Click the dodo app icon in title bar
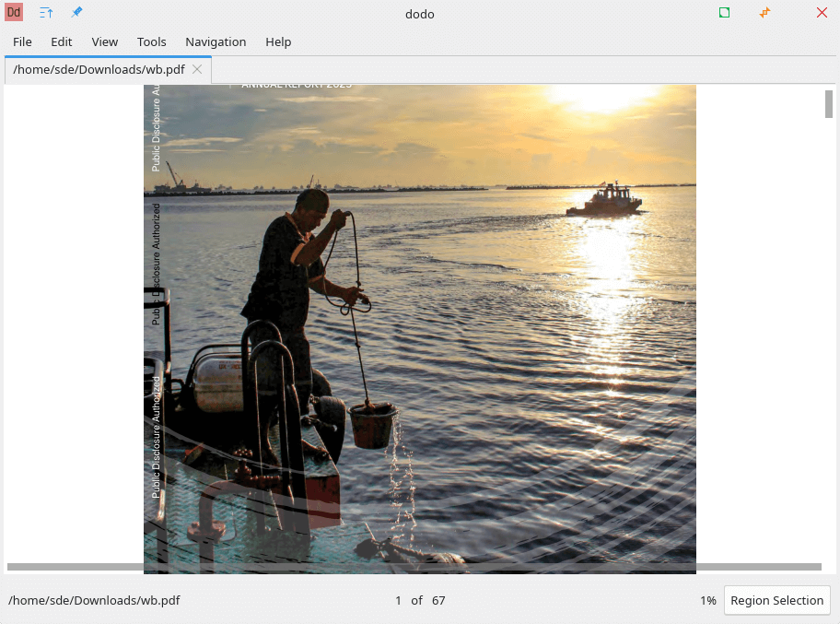This screenshot has width=840, height=624. click(x=14, y=13)
